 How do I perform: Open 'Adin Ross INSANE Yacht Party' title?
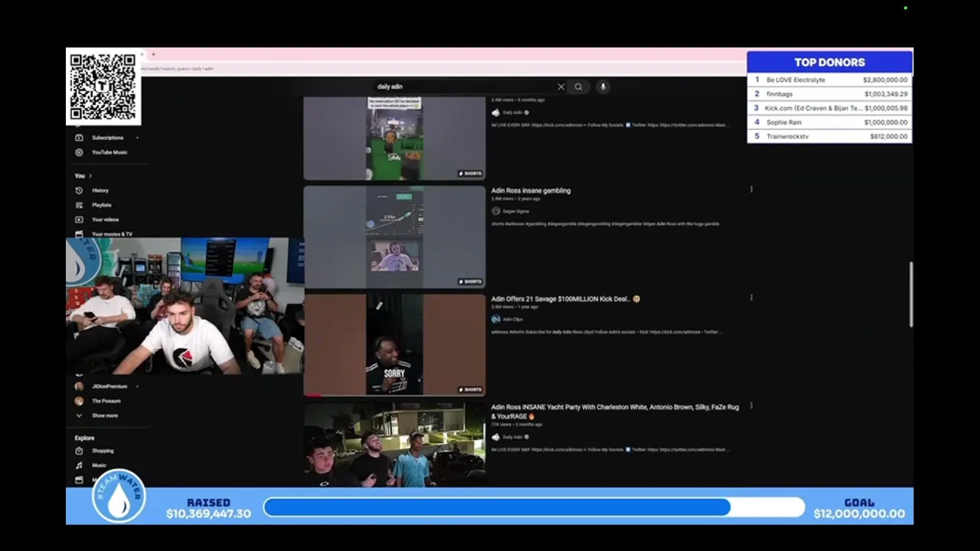(x=615, y=412)
